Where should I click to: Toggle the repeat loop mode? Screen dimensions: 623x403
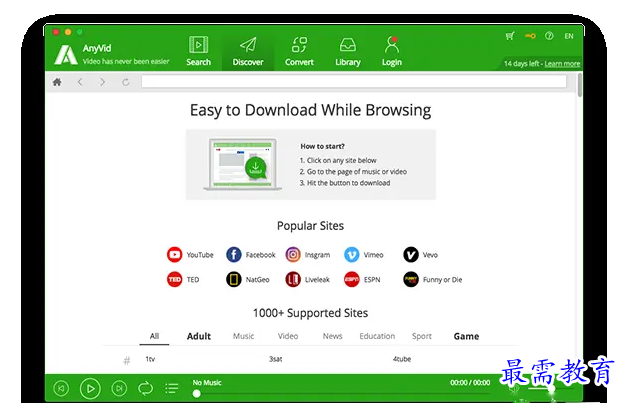tap(146, 388)
